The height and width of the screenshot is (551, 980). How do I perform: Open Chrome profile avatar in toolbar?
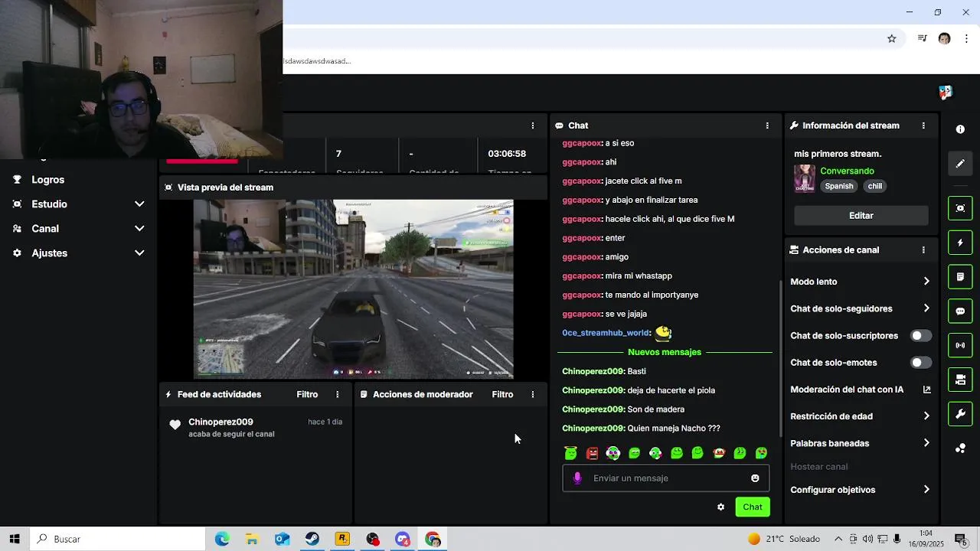coord(944,39)
